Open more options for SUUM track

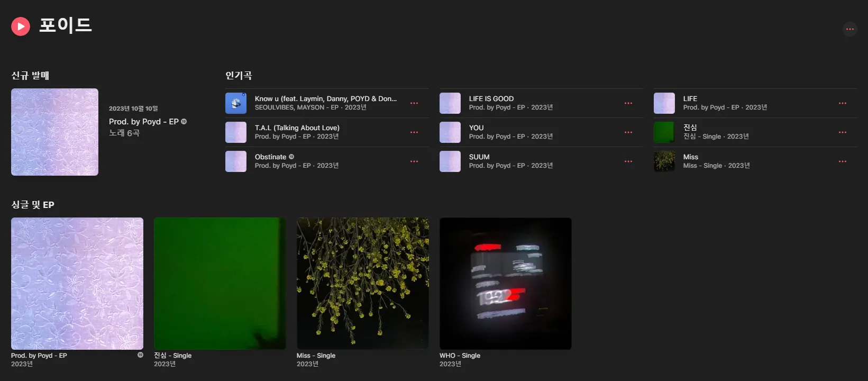(x=628, y=161)
